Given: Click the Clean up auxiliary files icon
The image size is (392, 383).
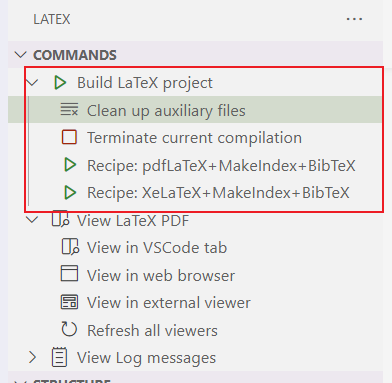Looking at the screenshot, I should pos(69,110).
